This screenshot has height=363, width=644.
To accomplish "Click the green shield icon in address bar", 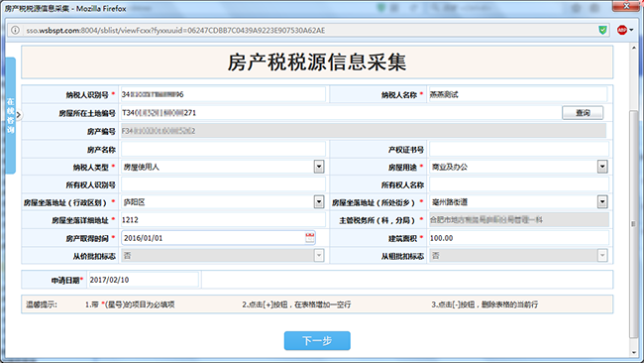I will coord(602,30).
